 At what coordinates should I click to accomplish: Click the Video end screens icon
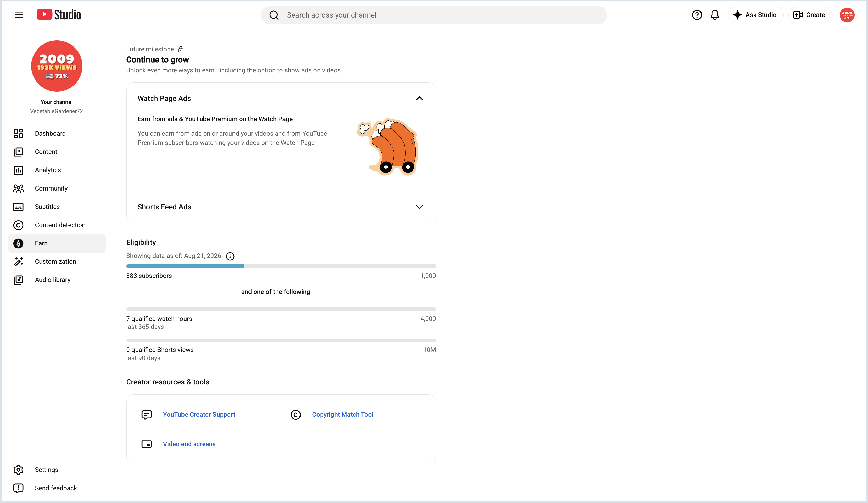146,444
